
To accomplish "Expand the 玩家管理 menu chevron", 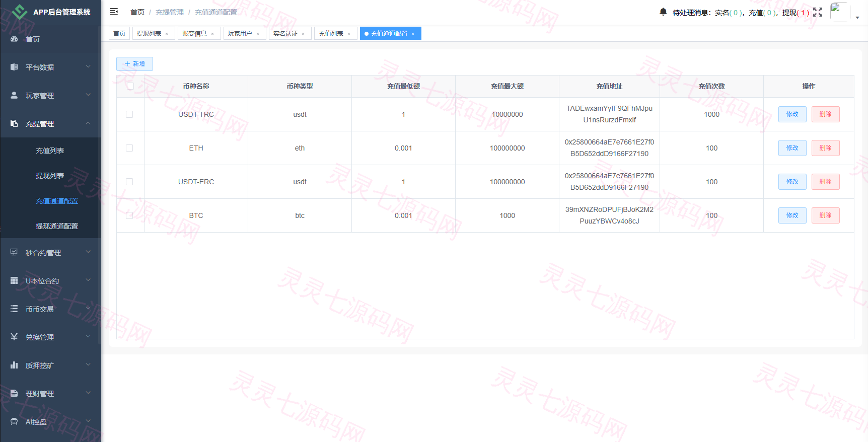I will coord(88,95).
